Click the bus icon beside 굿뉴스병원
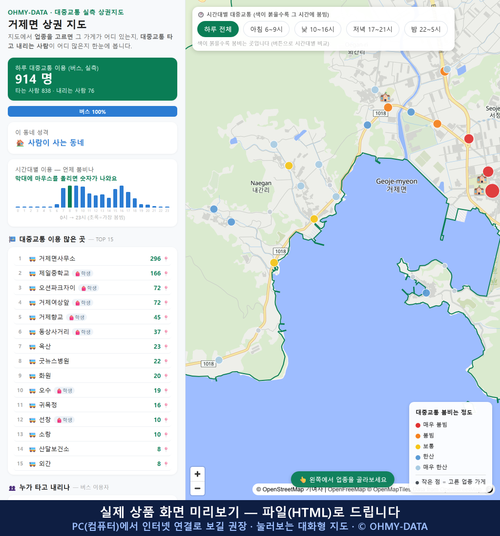 tap(32, 361)
